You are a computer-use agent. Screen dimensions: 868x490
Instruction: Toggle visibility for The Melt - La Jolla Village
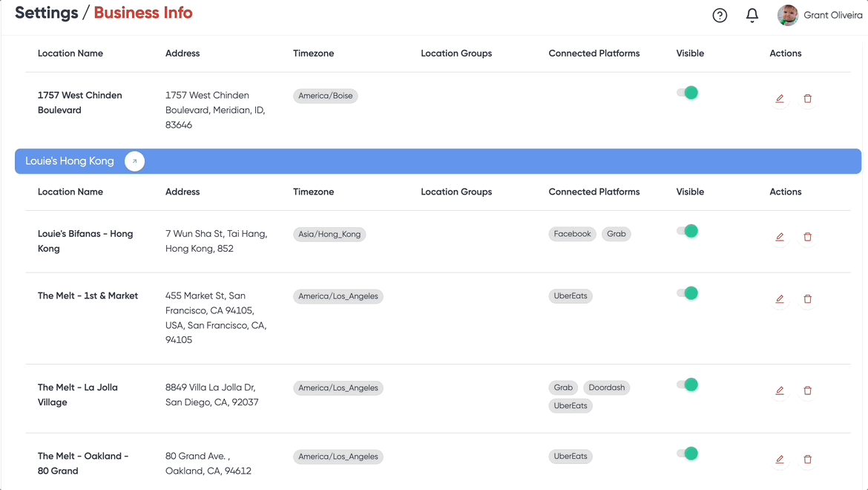pyautogui.click(x=688, y=385)
